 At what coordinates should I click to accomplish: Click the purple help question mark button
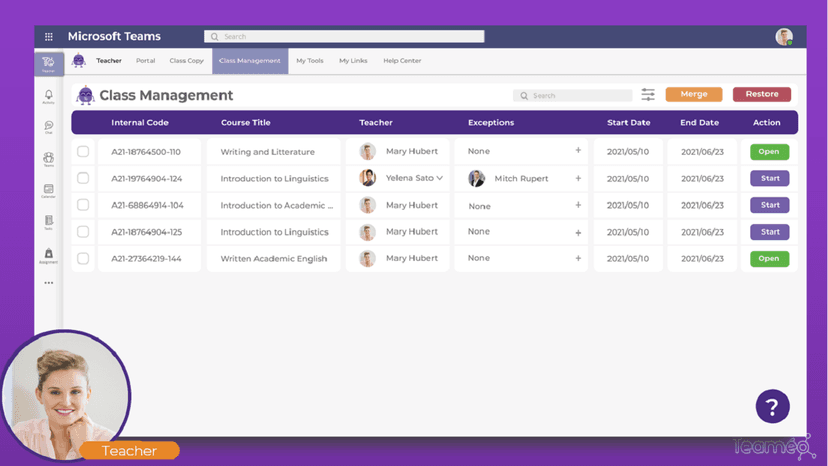coord(773,406)
